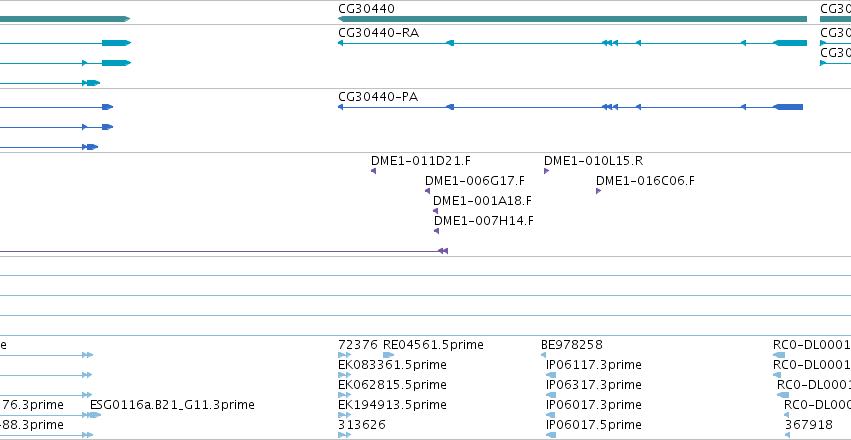Open the CG30440-RA transcript label
The width and height of the screenshot is (851, 440).
point(378,33)
